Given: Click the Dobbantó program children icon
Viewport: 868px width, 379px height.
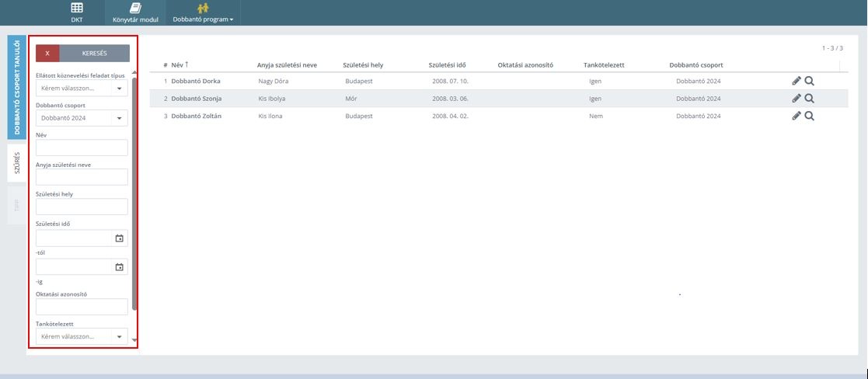Looking at the screenshot, I should click(x=203, y=9).
